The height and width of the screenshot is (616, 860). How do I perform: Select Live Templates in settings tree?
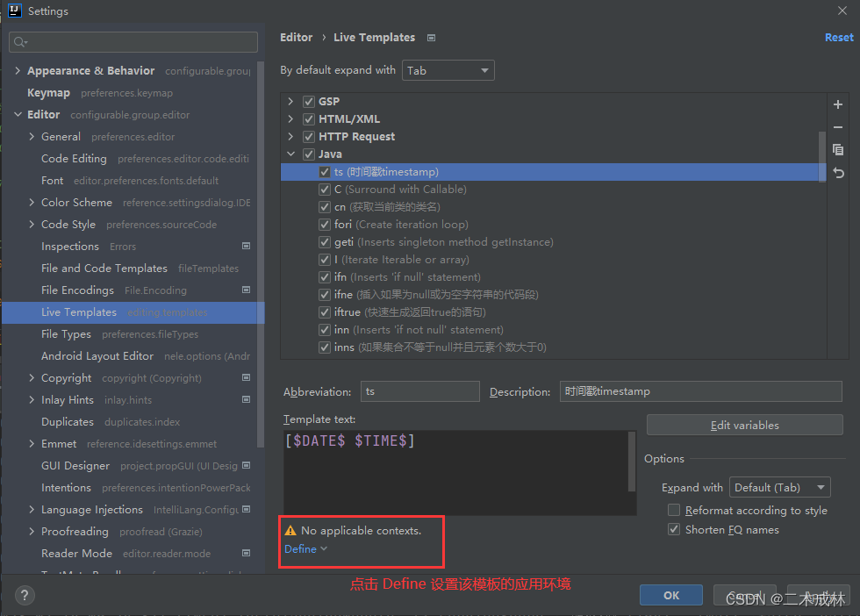(x=133, y=312)
